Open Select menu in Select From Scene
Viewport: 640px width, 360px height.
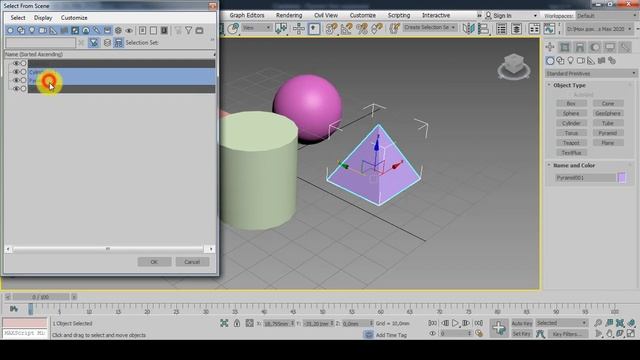click(x=18, y=18)
